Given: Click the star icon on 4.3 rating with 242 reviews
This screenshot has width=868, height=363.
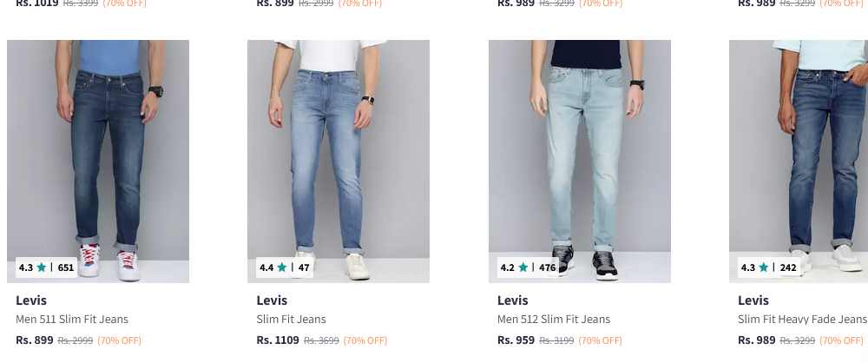Looking at the screenshot, I should coord(764,267).
